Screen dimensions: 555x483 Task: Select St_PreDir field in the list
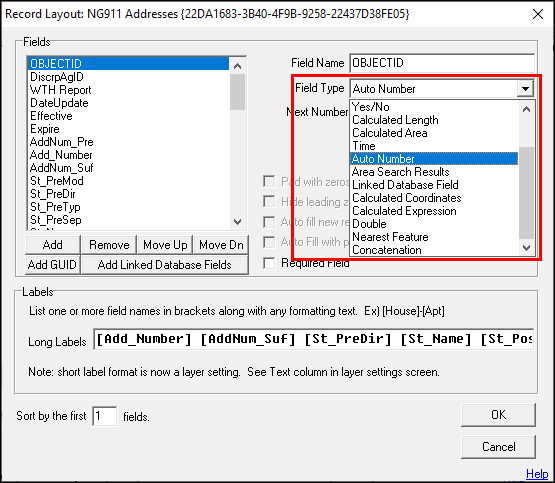(x=53, y=194)
